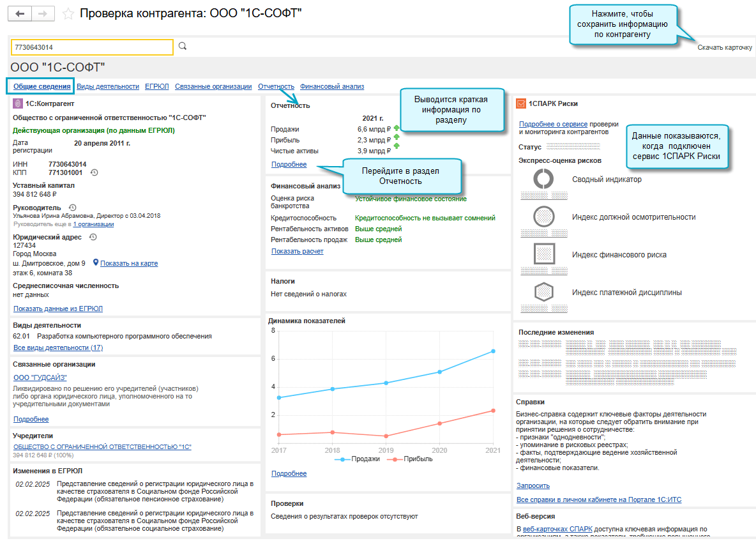Click Показать данные из ЕГРЮЛ link
This screenshot has height=541, width=756.
click(x=58, y=309)
